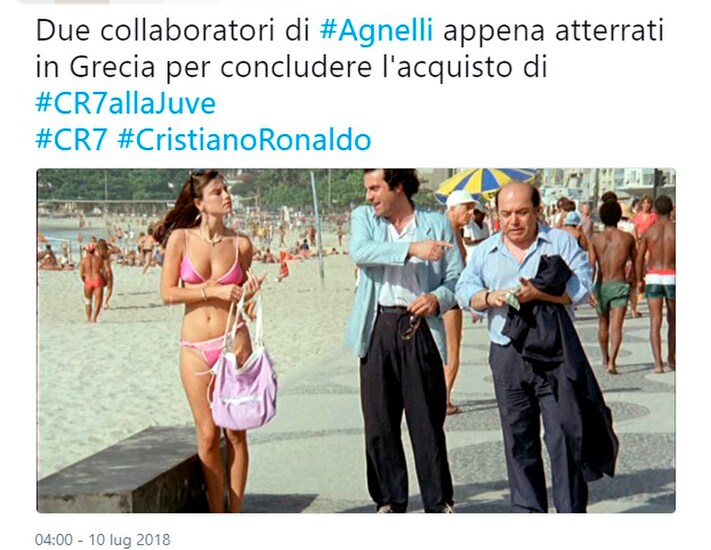Click the lilac handbag in the photo
Image resolution: width=711 pixels, height=550 pixels.
tap(243, 381)
